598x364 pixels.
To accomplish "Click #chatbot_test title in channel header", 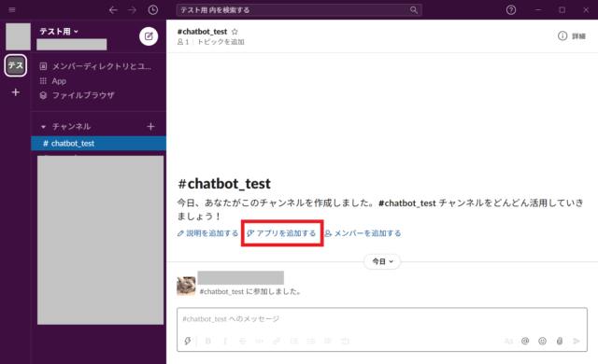I will (202, 32).
